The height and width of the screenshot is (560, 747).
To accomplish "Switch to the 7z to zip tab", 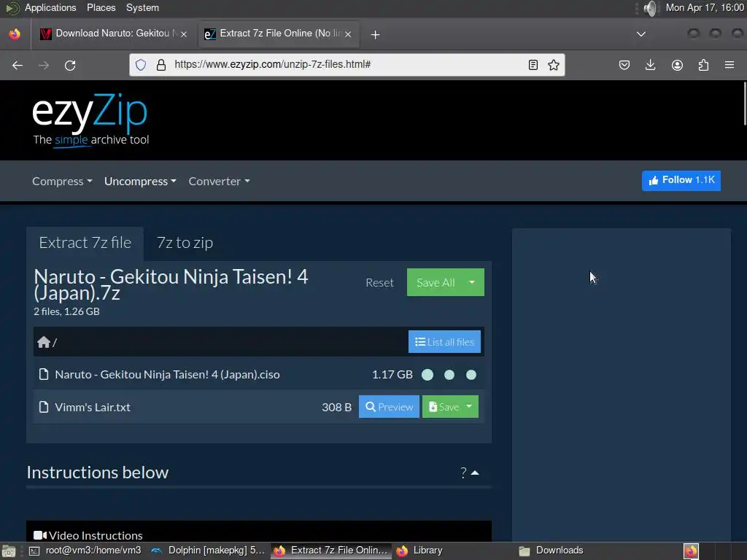I will 185,243.
